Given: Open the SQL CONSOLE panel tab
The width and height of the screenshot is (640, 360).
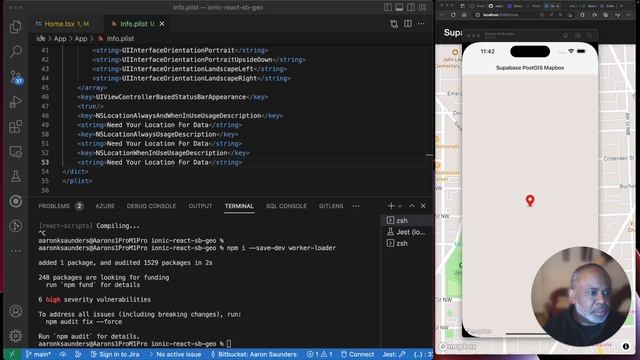Looking at the screenshot, I should click(x=286, y=206).
